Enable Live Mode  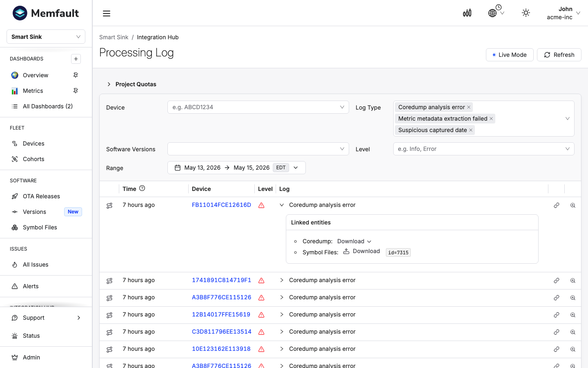click(510, 55)
